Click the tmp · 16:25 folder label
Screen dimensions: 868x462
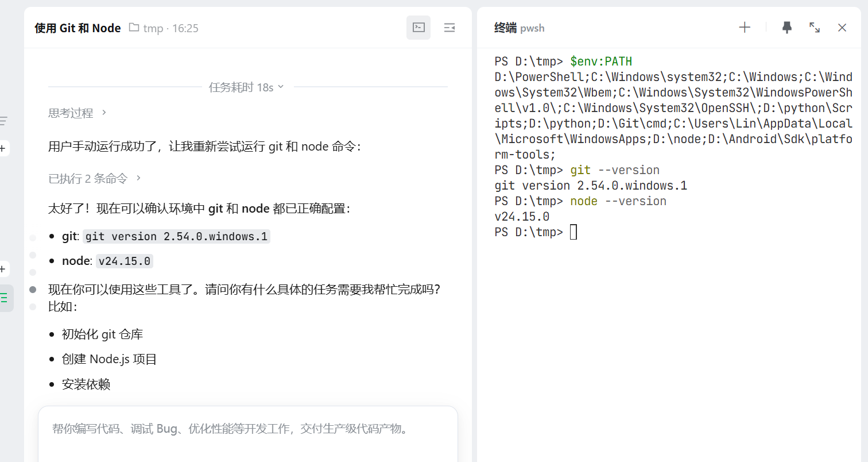coord(171,28)
